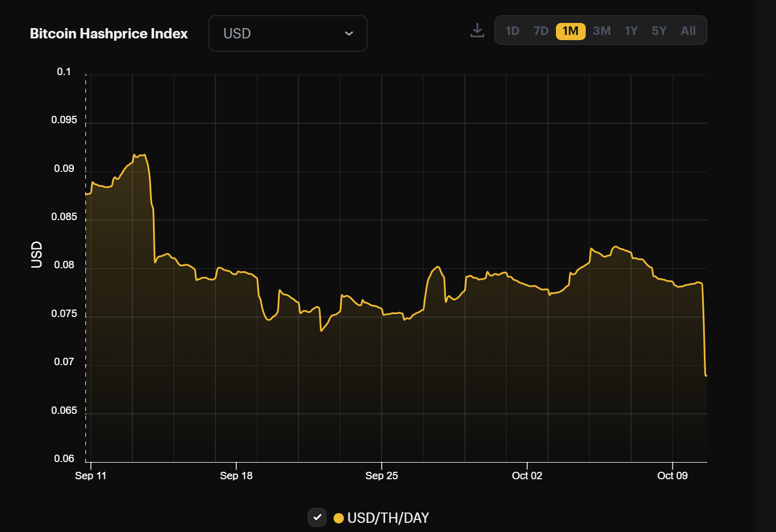
Task: Switch to the 1Y time range
Action: pyautogui.click(x=631, y=31)
